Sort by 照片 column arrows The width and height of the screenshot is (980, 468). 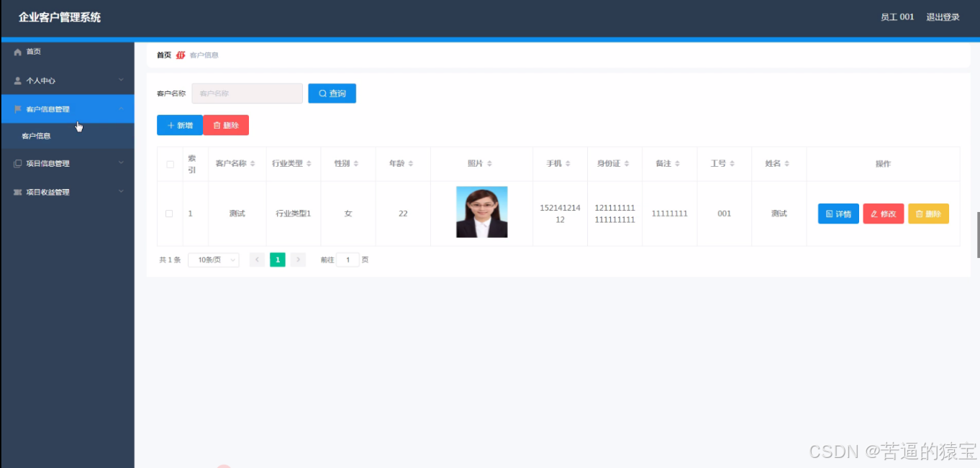pyautogui.click(x=490, y=164)
